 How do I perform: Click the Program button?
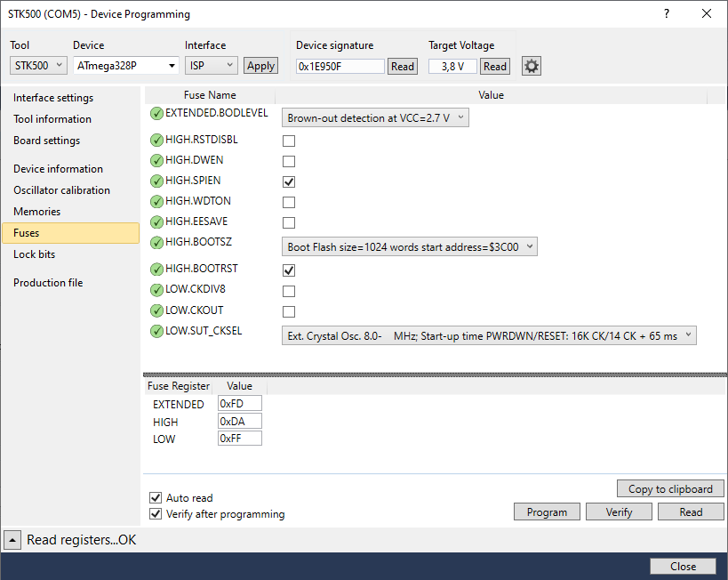547,512
